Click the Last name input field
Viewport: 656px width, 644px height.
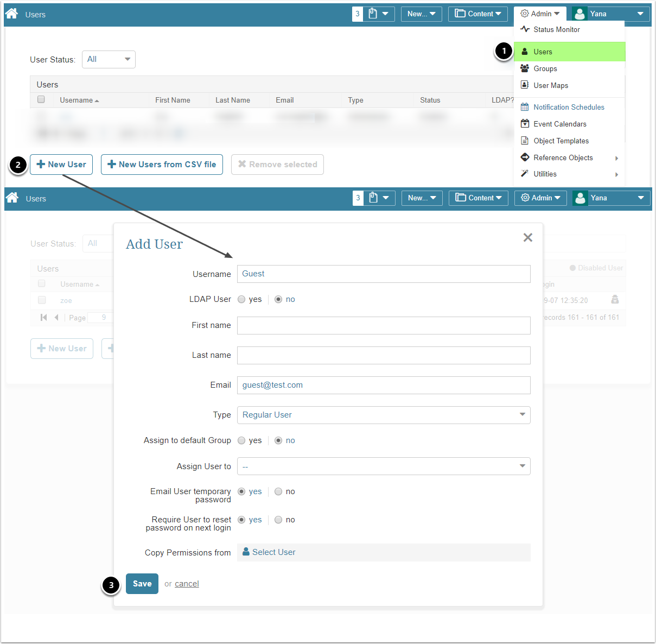click(384, 355)
